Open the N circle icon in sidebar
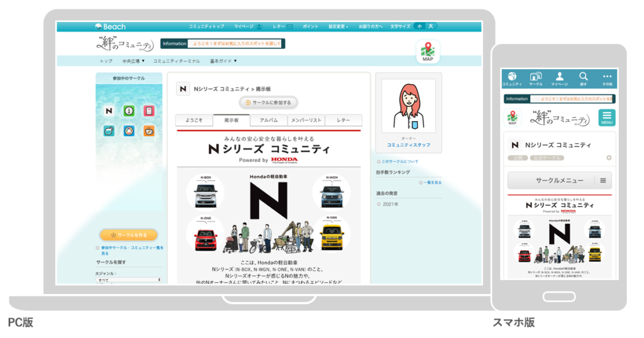Viewport: 644px width, 338px height. tap(109, 111)
